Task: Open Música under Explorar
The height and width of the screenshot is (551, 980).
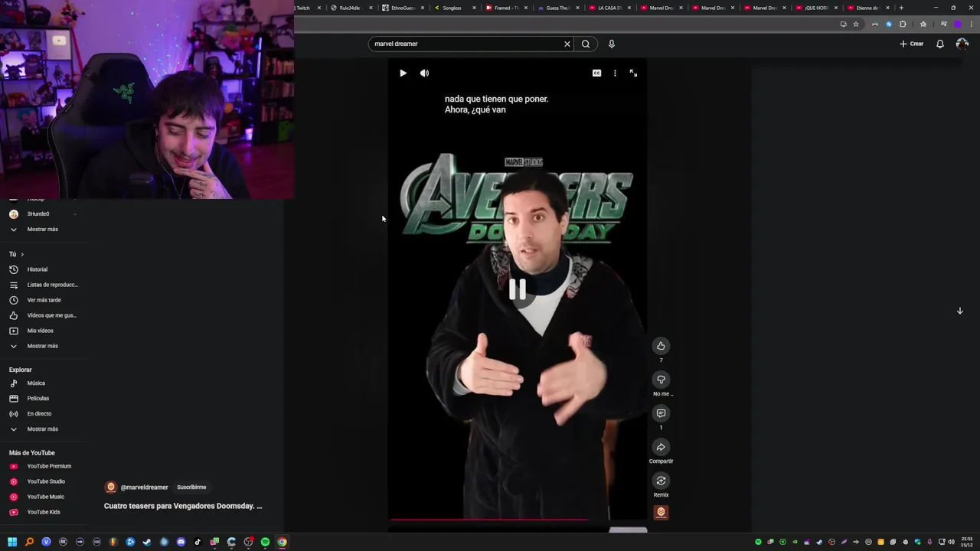Action: click(36, 383)
